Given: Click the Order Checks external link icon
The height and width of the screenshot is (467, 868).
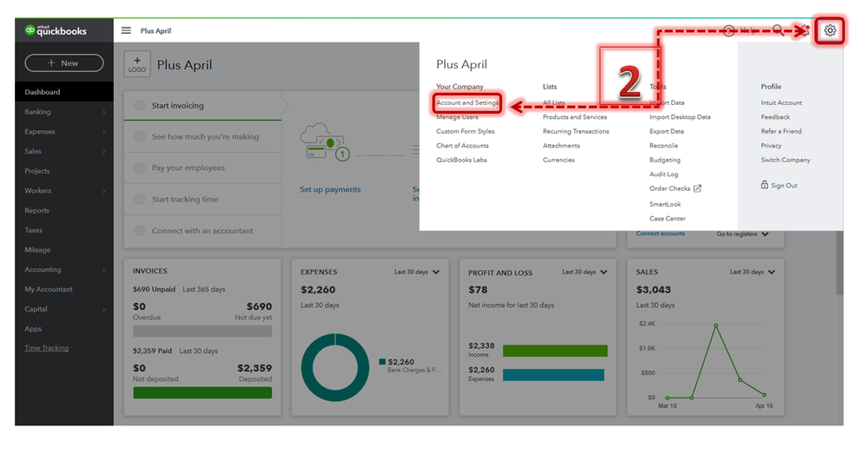Looking at the screenshot, I should click(x=698, y=188).
